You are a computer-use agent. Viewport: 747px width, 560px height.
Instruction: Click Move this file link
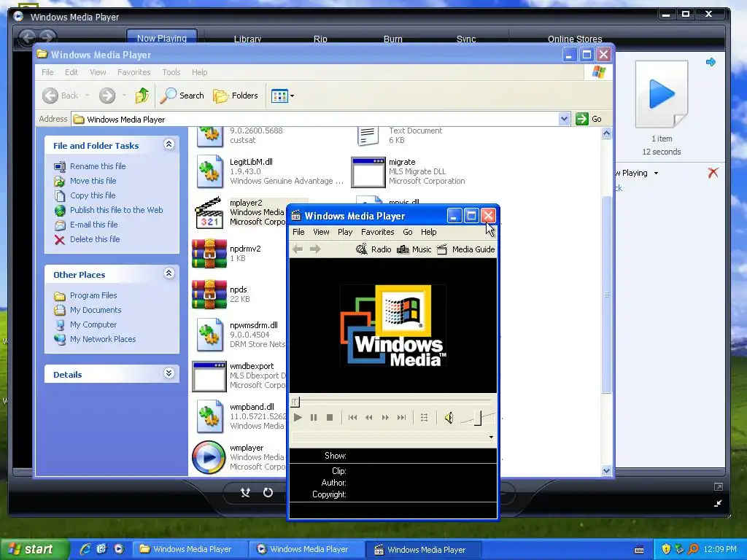[x=93, y=181]
